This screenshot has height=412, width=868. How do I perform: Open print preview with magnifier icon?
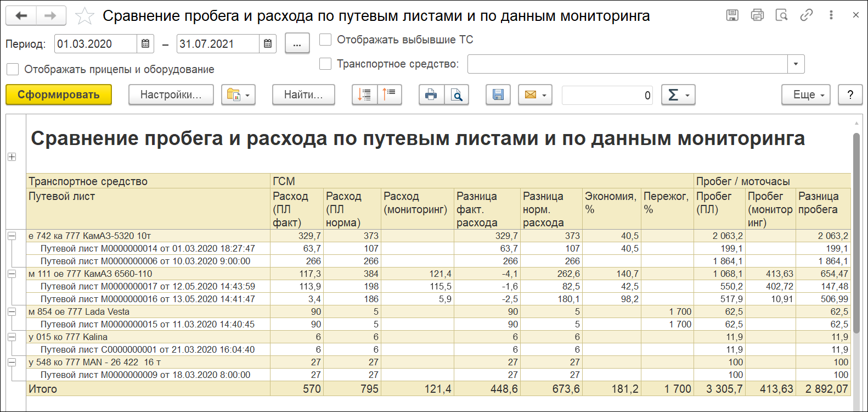point(456,95)
